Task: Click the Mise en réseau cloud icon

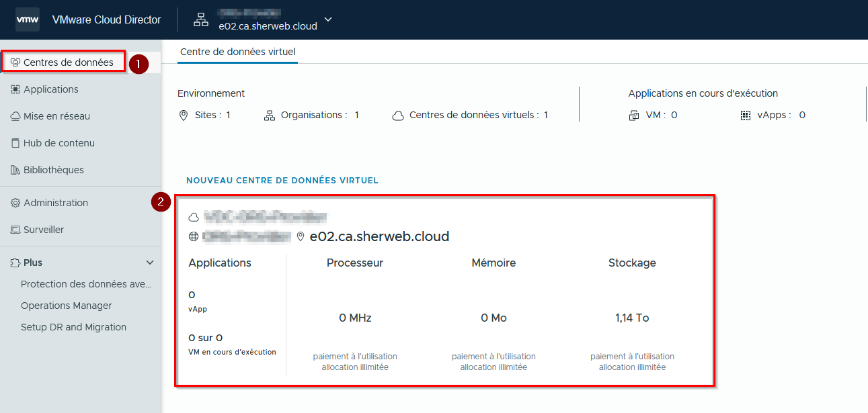Action: (15, 116)
